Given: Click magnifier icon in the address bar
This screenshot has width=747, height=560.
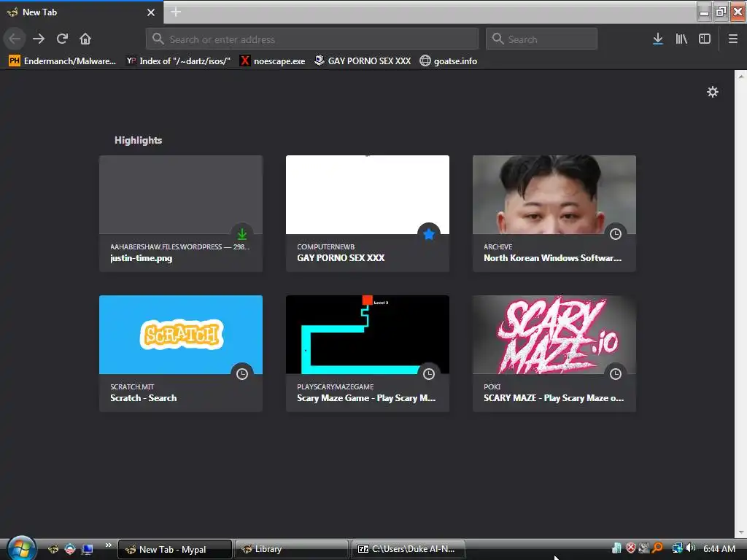Looking at the screenshot, I should [158, 39].
